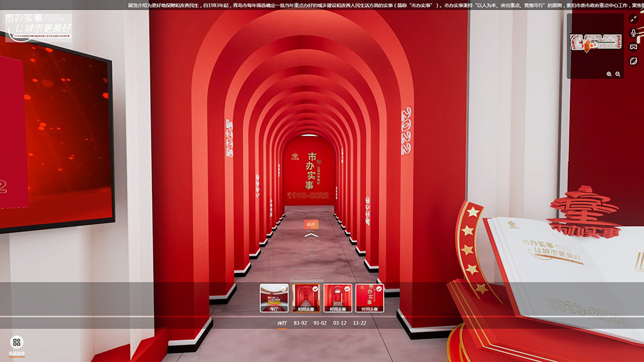
Task: Open the scene selection grid icon
Action: click(17, 342)
